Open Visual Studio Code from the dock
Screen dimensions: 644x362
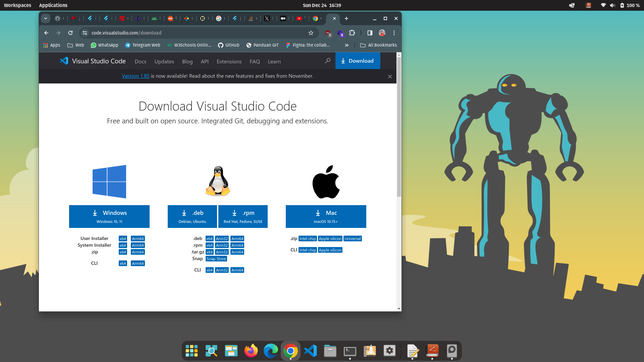coord(310,351)
